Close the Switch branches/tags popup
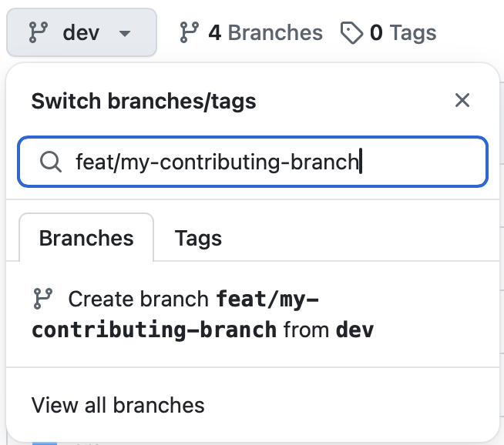 pos(462,100)
